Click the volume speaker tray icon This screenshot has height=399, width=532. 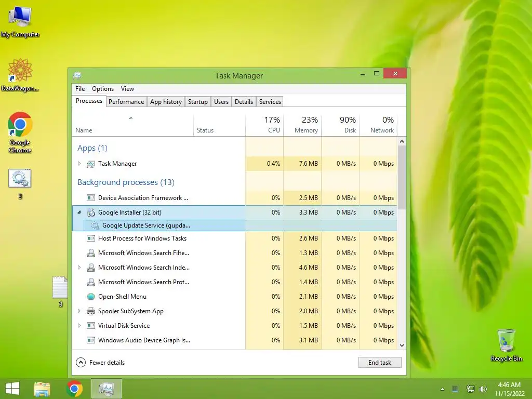point(483,389)
